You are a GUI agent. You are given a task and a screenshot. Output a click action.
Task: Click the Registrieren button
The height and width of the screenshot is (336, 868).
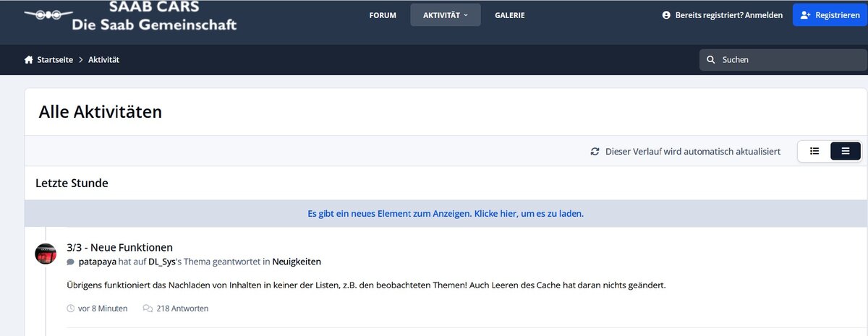[x=830, y=15]
